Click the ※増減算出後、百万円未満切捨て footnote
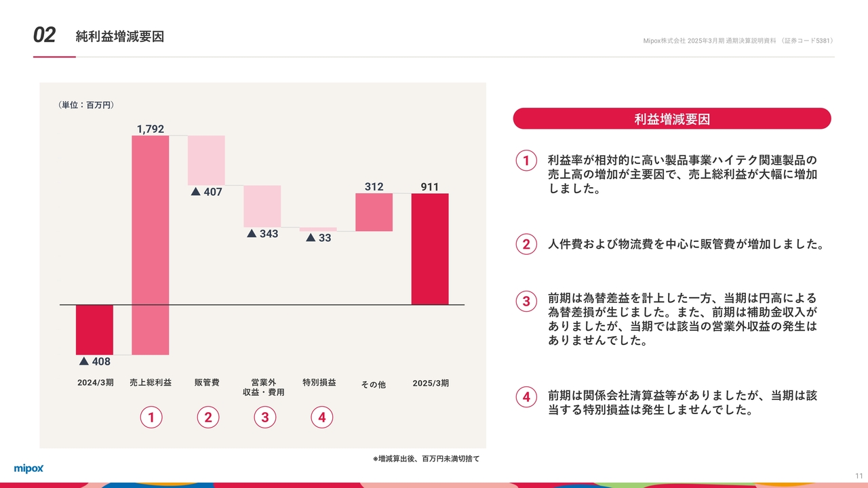Viewport: 868px width, 488px height. point(426,459)
